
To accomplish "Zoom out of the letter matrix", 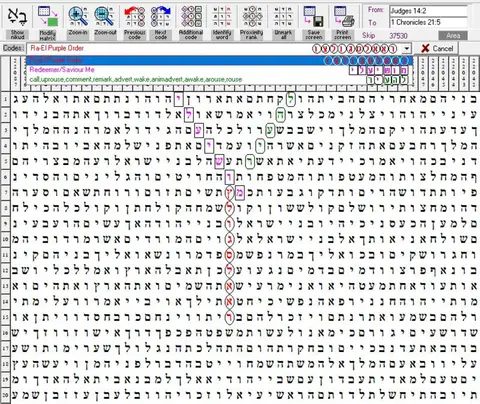I will [105, 21].
